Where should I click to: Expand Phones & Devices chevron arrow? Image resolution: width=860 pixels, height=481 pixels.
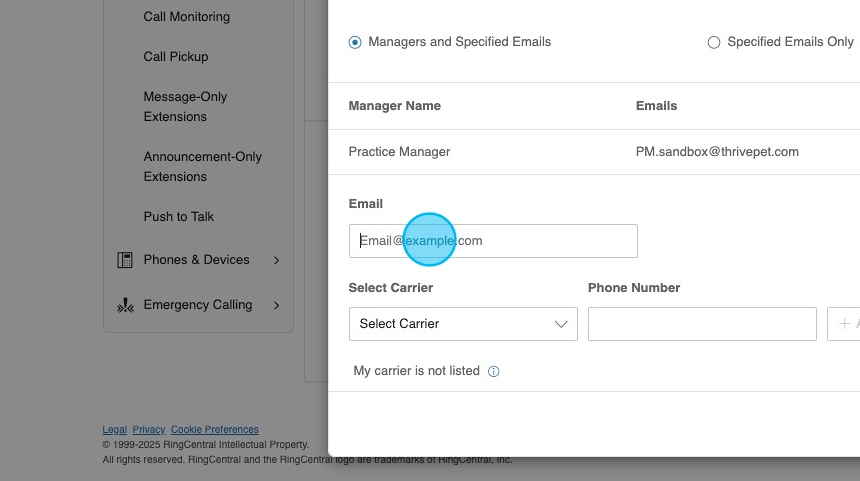(277, 260)
